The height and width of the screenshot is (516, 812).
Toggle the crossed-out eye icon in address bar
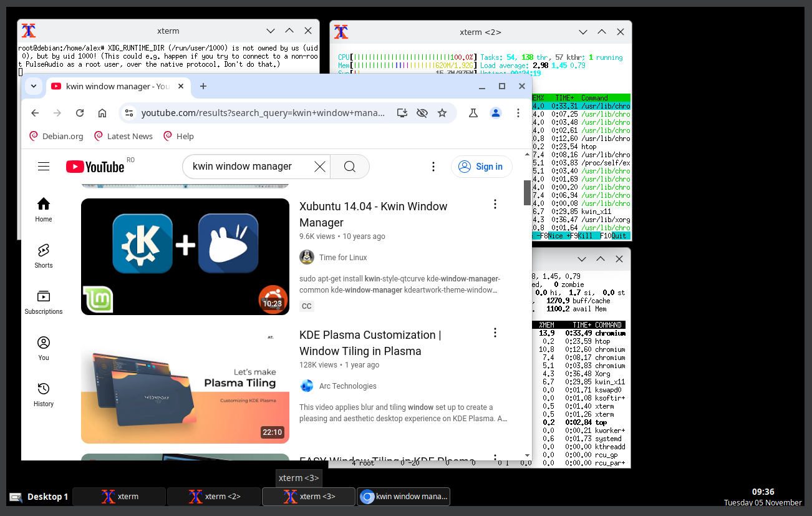pos(422,113)
